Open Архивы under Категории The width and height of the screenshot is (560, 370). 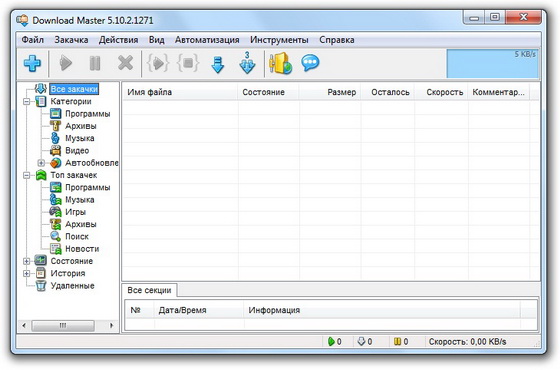click(x=81, y=126)
